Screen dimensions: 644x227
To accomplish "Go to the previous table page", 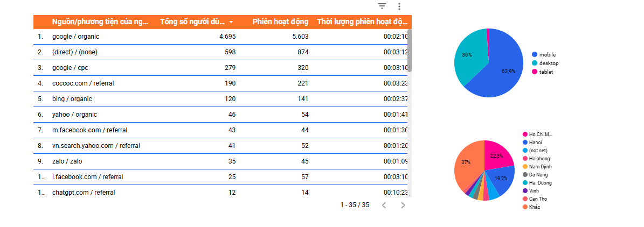I will coord(384,205).
